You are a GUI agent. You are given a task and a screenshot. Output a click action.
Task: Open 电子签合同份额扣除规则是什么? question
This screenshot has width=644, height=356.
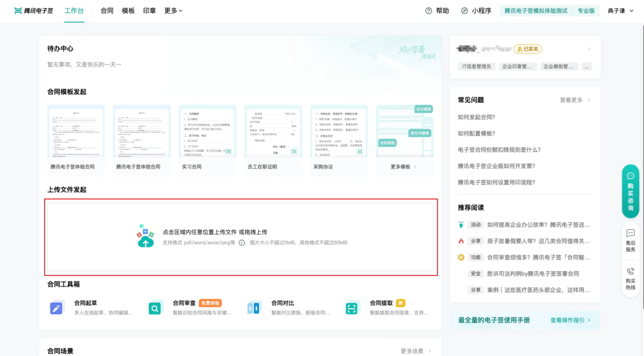(x=500, y=150)
